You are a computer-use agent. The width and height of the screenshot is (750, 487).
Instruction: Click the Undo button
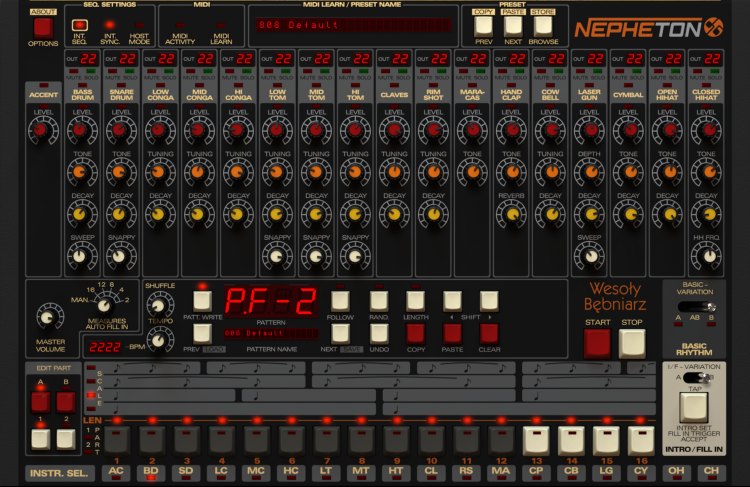[x=379, y=333]
